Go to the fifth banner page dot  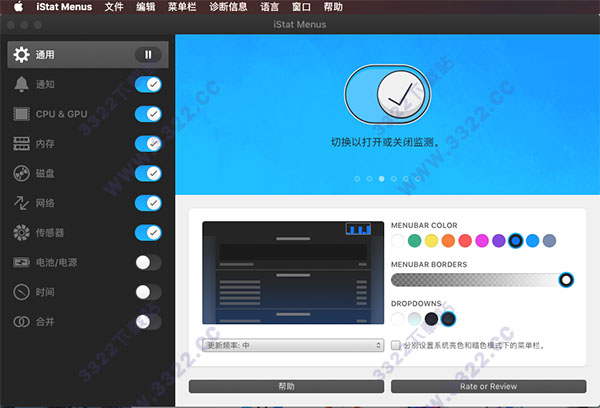[x=406, y=179]
